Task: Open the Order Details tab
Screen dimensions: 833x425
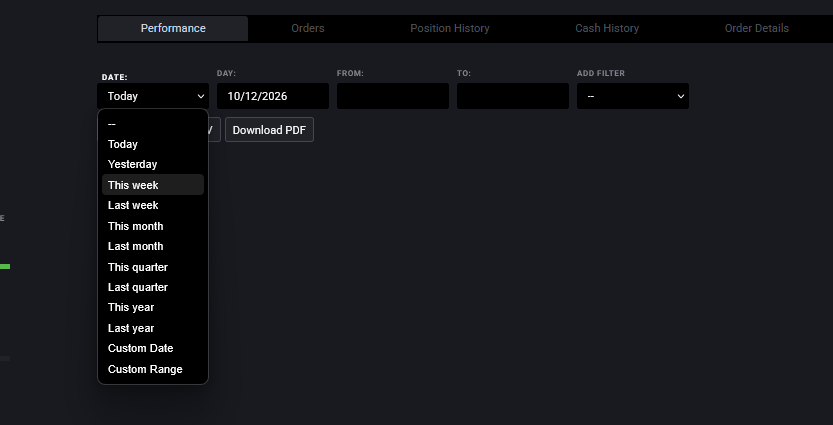Action: (756, 29)
